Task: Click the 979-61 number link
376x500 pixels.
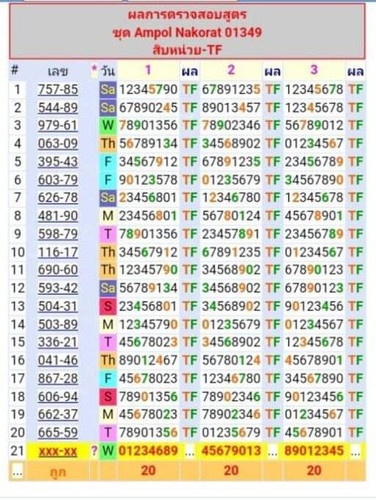Action: pos(58,125)
